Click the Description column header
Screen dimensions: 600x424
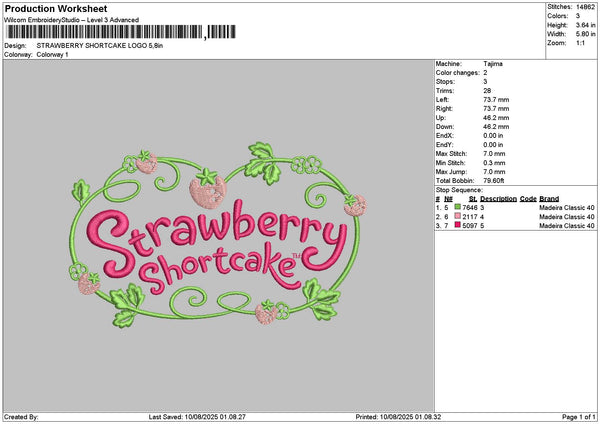click(x=497, y=198)
